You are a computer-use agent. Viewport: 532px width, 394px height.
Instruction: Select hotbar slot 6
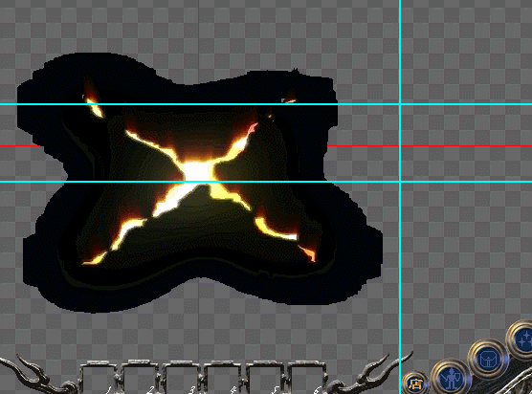click(306, 378)
